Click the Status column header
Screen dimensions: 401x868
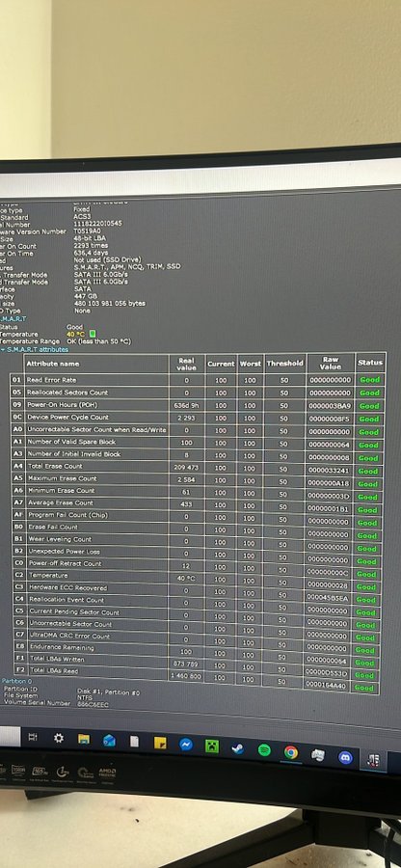click(370, 363)
